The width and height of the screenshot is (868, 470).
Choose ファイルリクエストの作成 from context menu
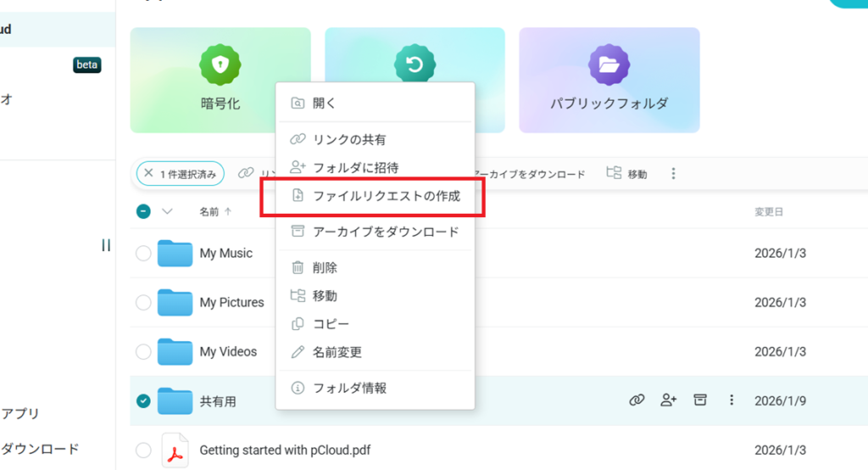click(x=386, y=196)
